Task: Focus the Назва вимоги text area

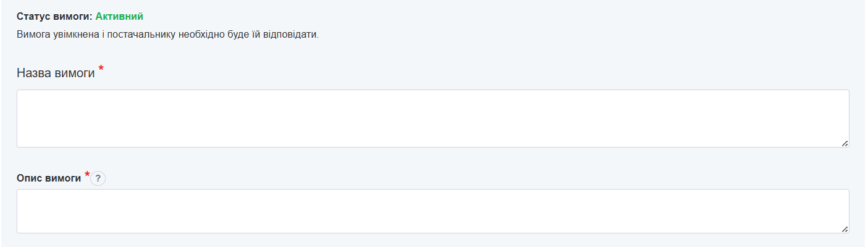Action: [432, 119]
